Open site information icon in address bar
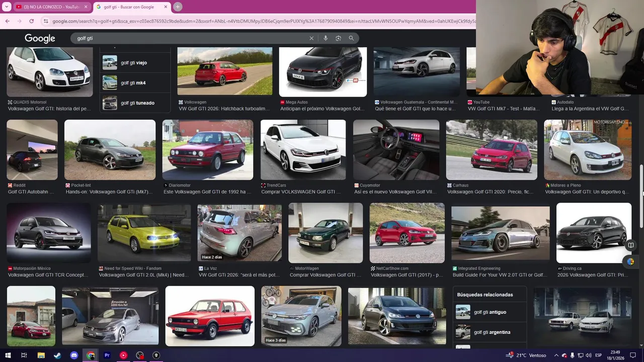 [x=46, y=21]
